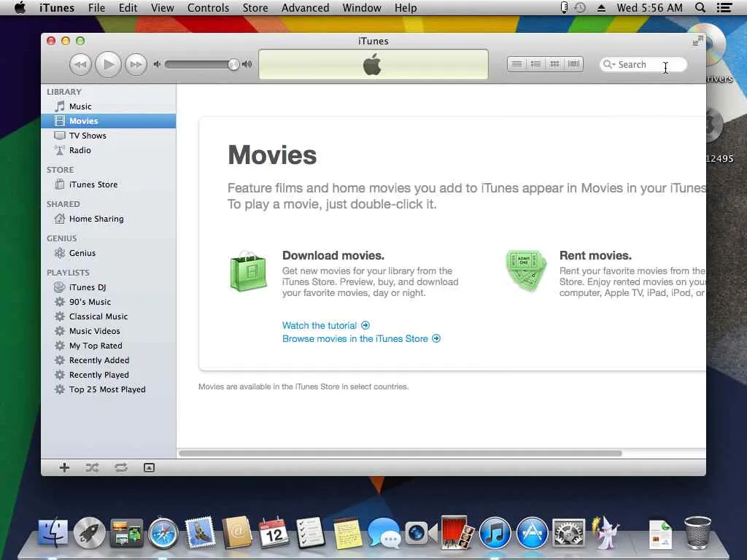
Task: Open the View menu
Action: [163, 7]
